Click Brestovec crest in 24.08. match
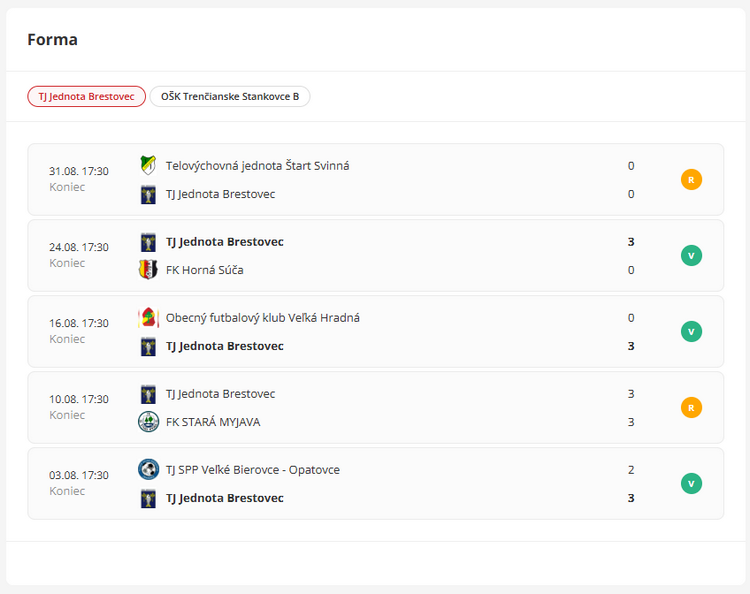This screenshot has height=594, width=750. click(x=148, y=242)
